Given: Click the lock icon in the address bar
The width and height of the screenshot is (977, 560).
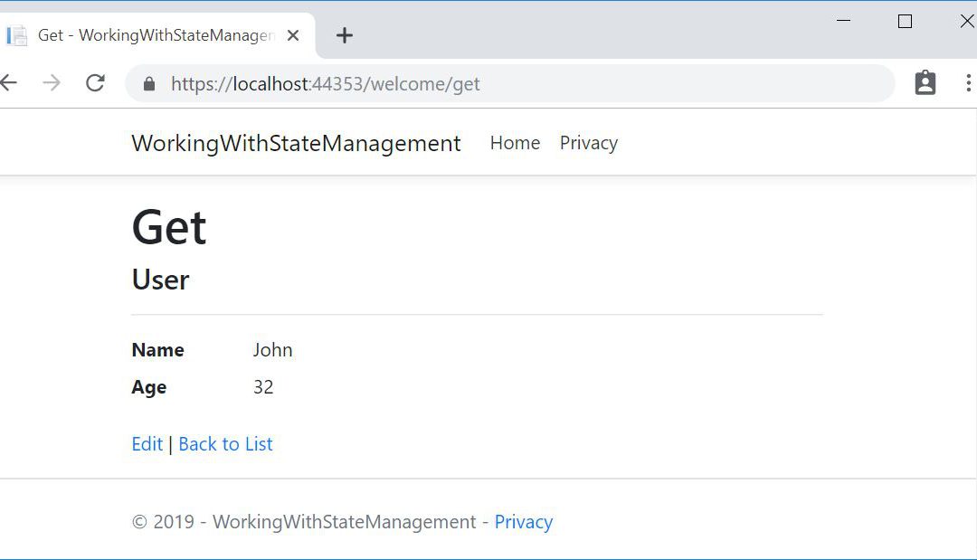Looking at the screenshot, I should tap(149, 84).
